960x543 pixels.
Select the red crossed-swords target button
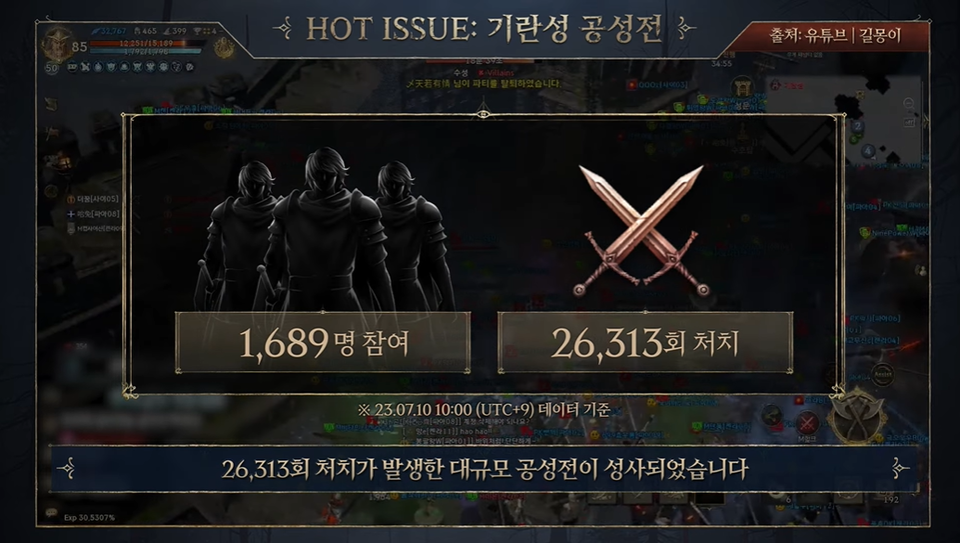(x=807, y=423)
